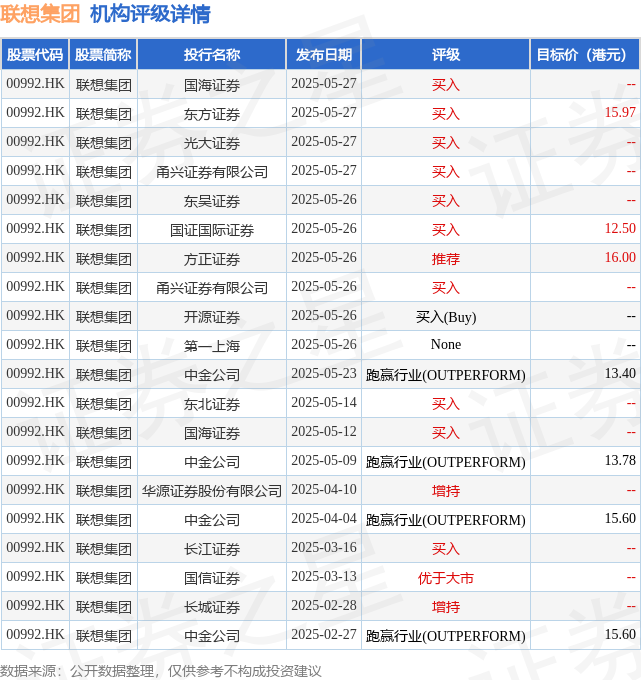Click OUTPERFORM rating dated 2025-05-23

click(445, 375)
